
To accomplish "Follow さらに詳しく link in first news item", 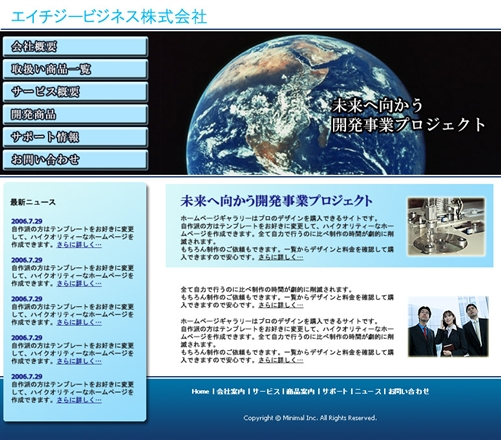I will [x=79, y=245].
